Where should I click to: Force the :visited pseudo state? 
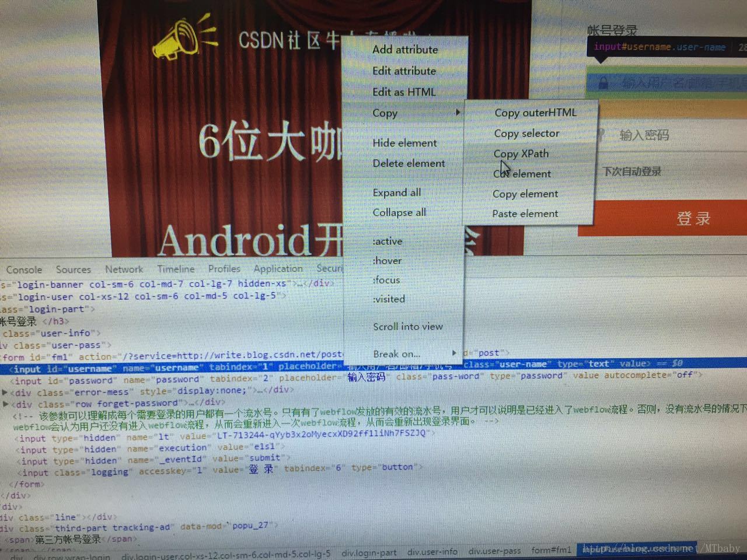point(389,299)
